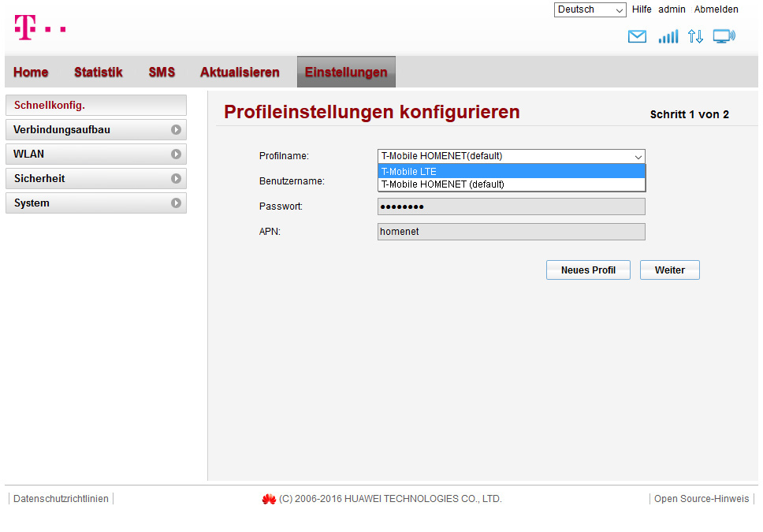763x532 pixels.
Task: Click the Profileinstellungen konfigurieren heading
Action: [372, 112]
